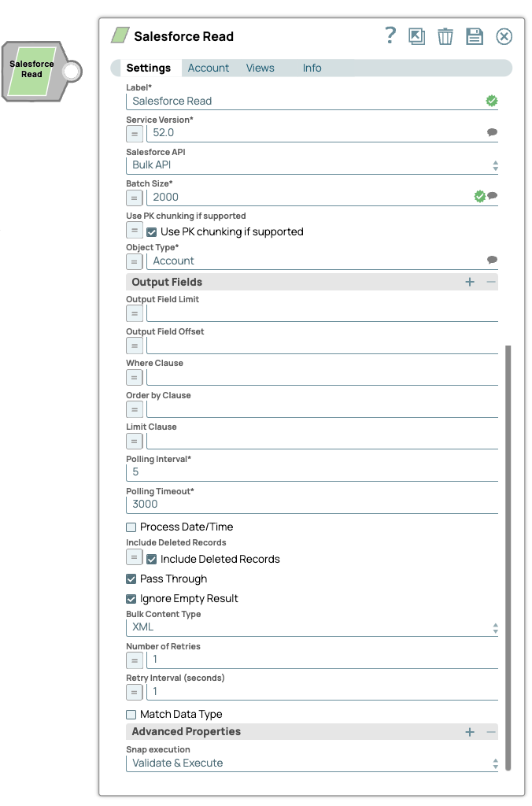
Task: Add an Output Fields row with plus
Action: click(x=470, y=282)
